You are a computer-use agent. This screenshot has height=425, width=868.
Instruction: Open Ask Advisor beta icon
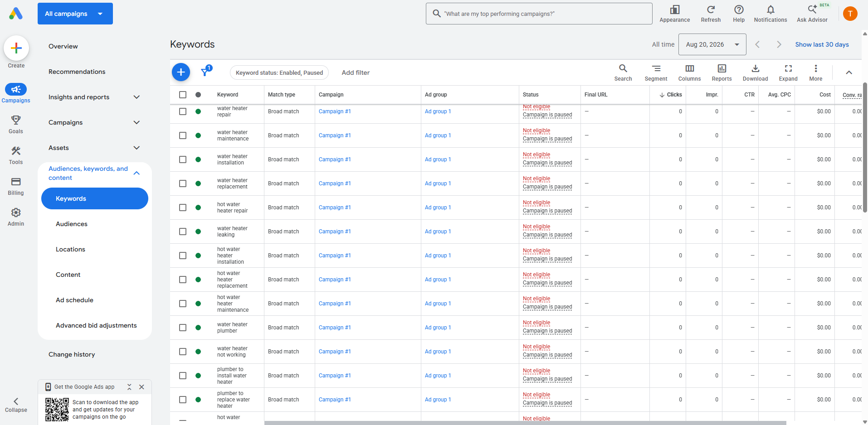(812, 10)
